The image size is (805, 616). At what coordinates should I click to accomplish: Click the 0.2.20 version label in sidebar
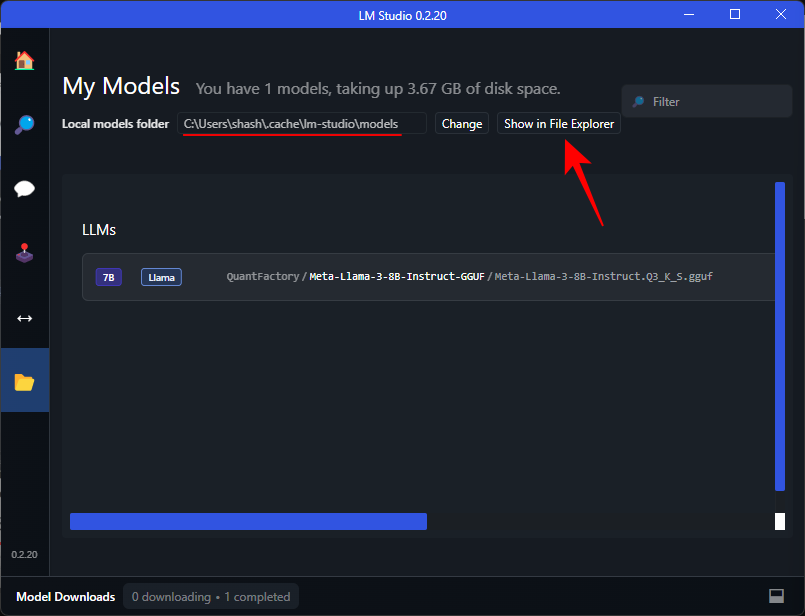[24, 554]
